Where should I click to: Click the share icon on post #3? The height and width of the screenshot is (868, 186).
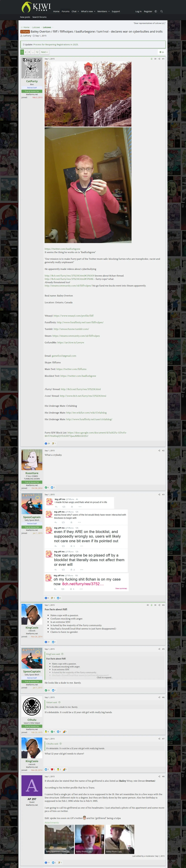pyautogui.click(x=159, y=495)
